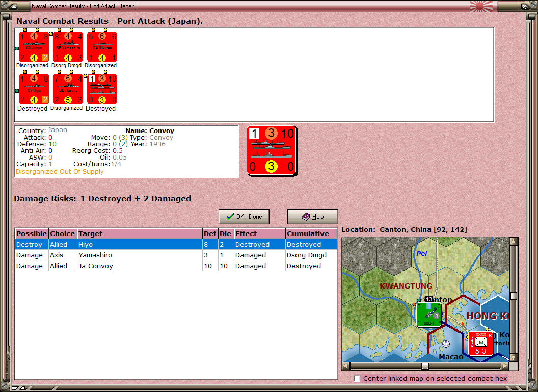Select the Hiyo Destroy row
This screenshot has height=392, width=538.
pos(176,244)
